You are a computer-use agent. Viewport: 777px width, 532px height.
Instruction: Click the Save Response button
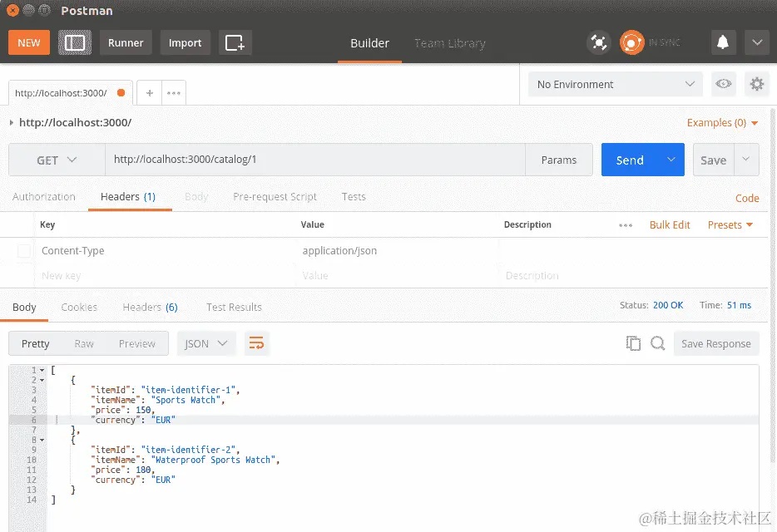(716, 343)
